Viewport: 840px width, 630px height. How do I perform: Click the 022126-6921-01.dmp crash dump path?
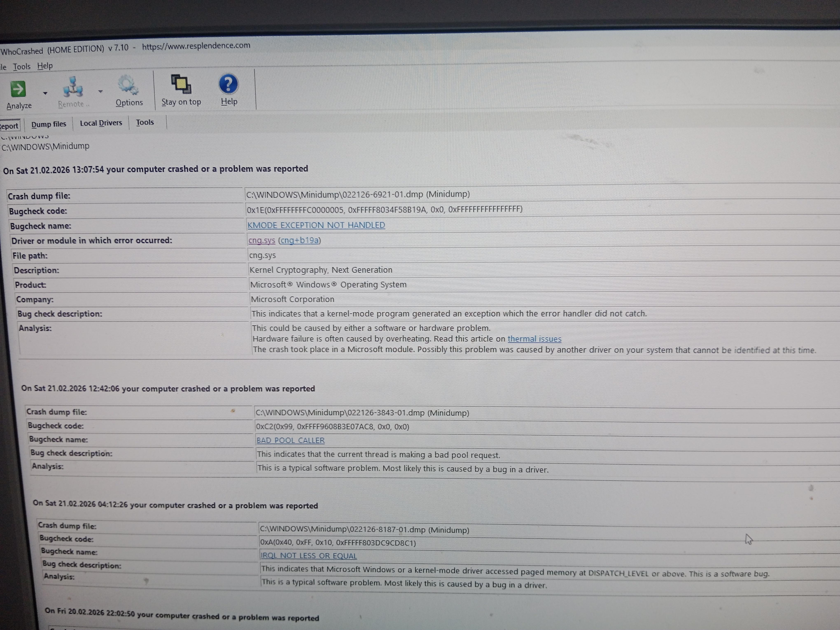point(358,194)
